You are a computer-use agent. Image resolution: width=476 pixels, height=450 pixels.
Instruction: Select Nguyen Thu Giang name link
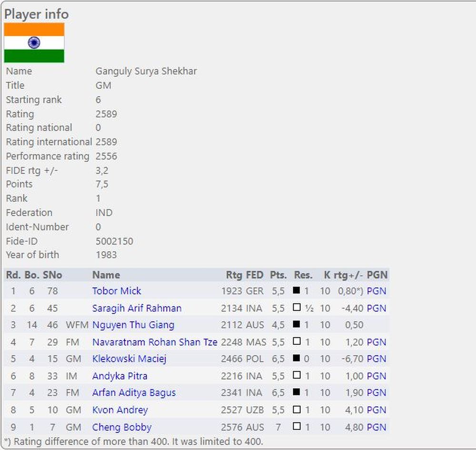[x=133, y=325]
